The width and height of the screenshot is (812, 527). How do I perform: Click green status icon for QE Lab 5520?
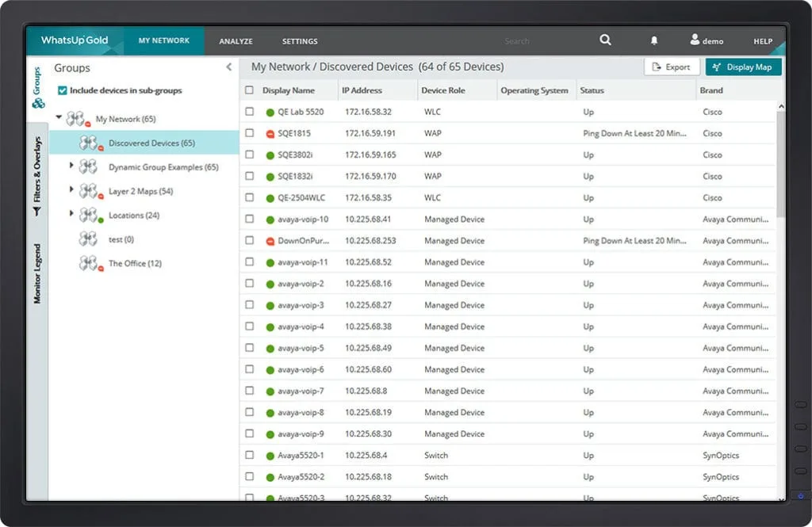click(270, 113)
